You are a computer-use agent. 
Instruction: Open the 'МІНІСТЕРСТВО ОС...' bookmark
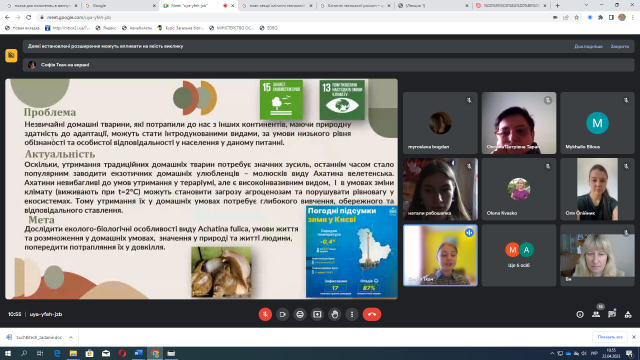coord(231,28)
